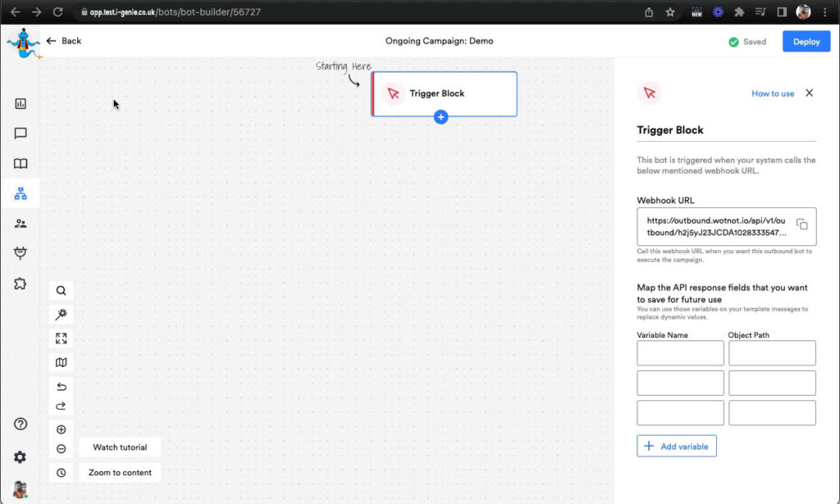
Task: Zoom in with the plus circle icon
Action: [62, 429]
